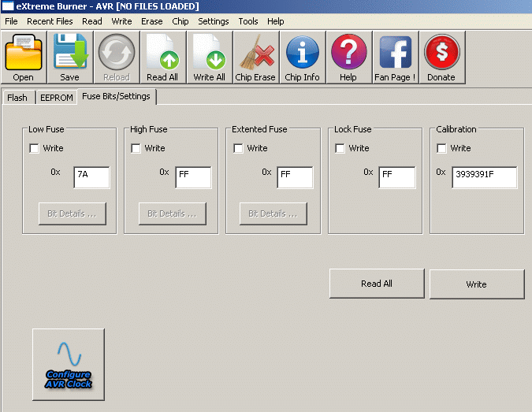Viewport: 532px width, 412px height.
Task: Click the Low Fuse Bit Details button
Action: (73, 213)
